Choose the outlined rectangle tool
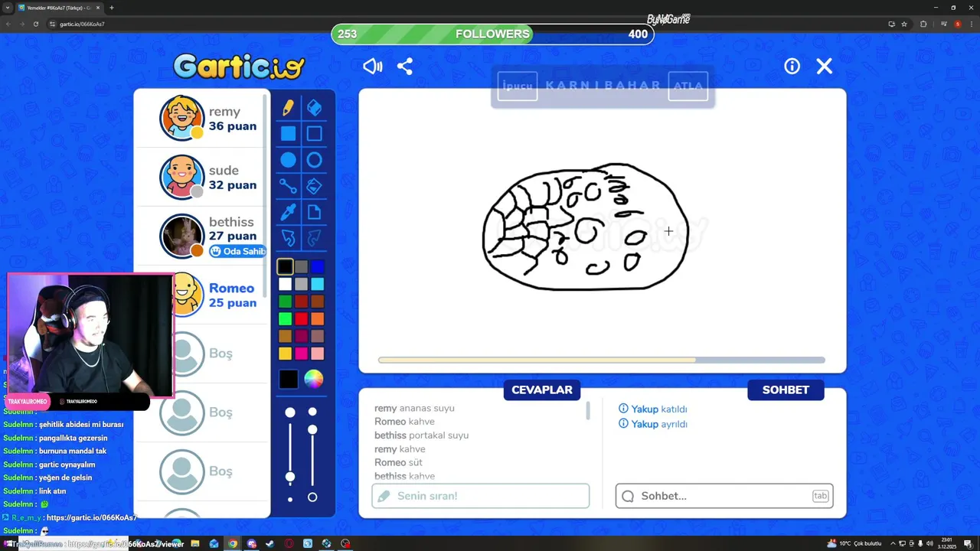980x551 pixels. (314, 134)
